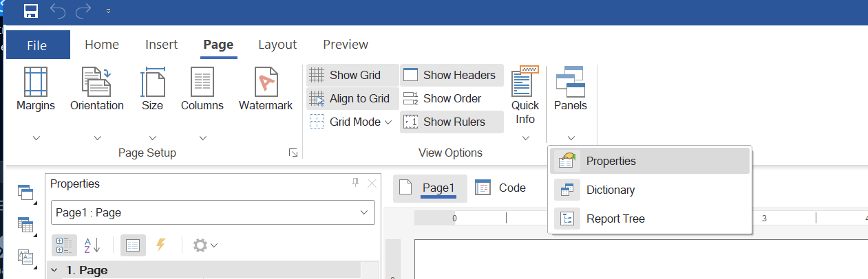Toggle Show Rulers option
Screen dimensions: 868x279
[452, 122]
